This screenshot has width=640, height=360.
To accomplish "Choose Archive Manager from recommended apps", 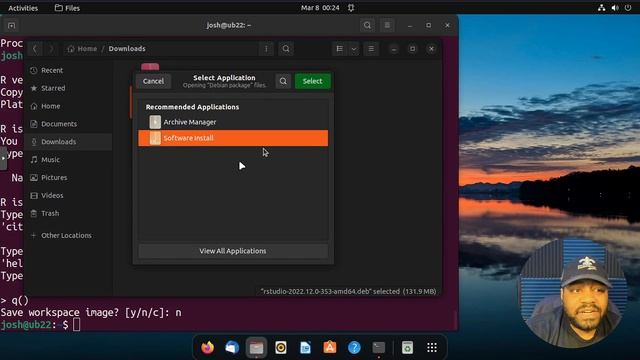I will point(233,122).
